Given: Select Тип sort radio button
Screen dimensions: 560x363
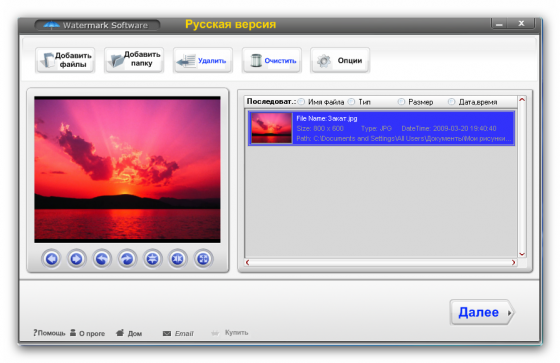Looking at the screenshot, I should click(352, 102).
